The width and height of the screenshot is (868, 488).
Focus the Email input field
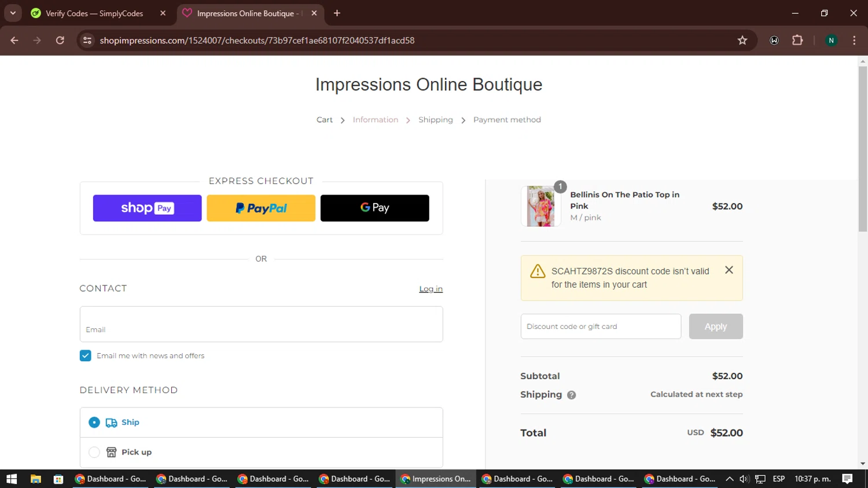262,324
